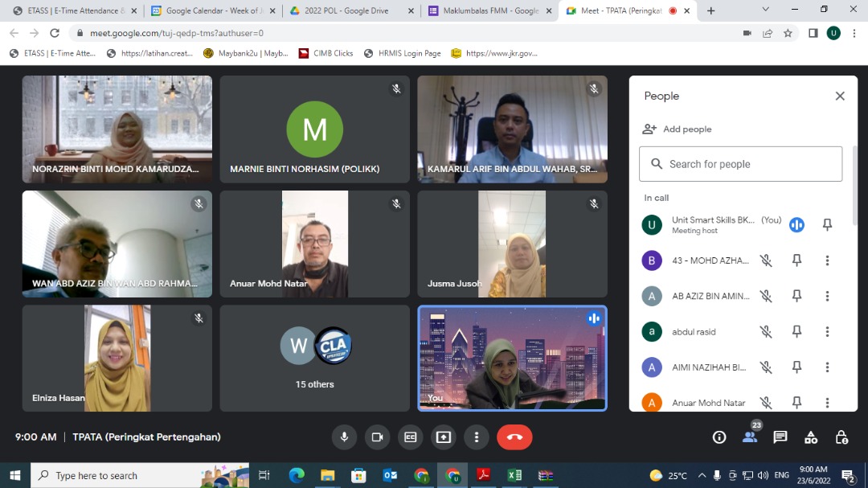Close the People side panel
Image resolution: width=868 pixels, height=488 pixels.
tap(840, 96)
